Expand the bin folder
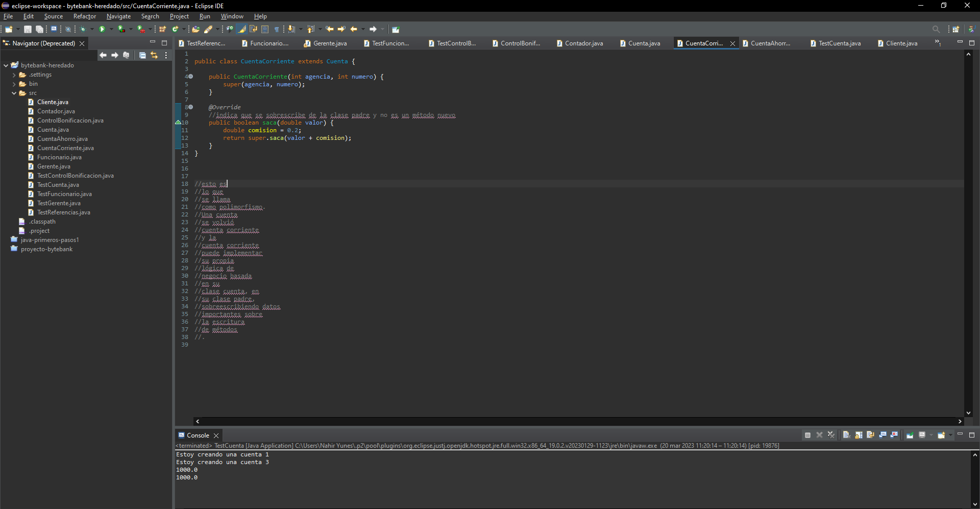Screen dimensions: 980x509 tap(14, 84)
